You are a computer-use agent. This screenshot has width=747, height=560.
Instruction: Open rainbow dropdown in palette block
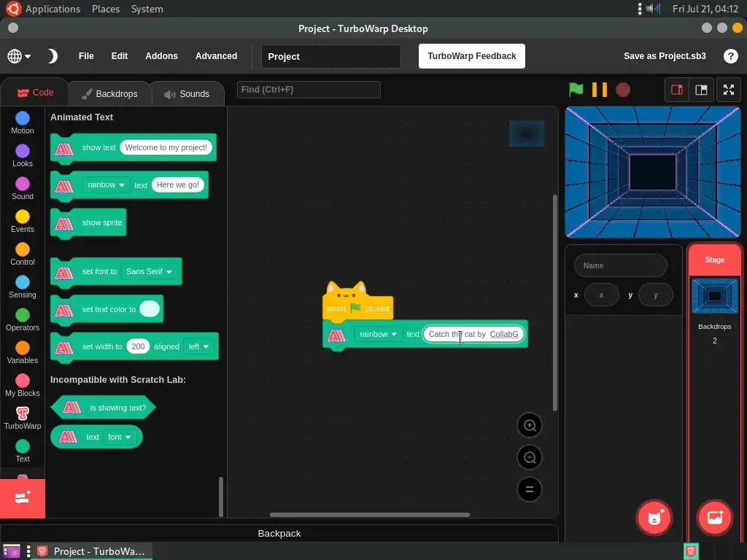tap(106, 184)
